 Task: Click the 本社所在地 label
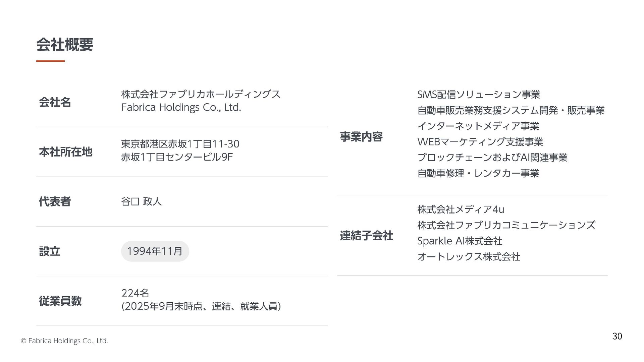66,152
